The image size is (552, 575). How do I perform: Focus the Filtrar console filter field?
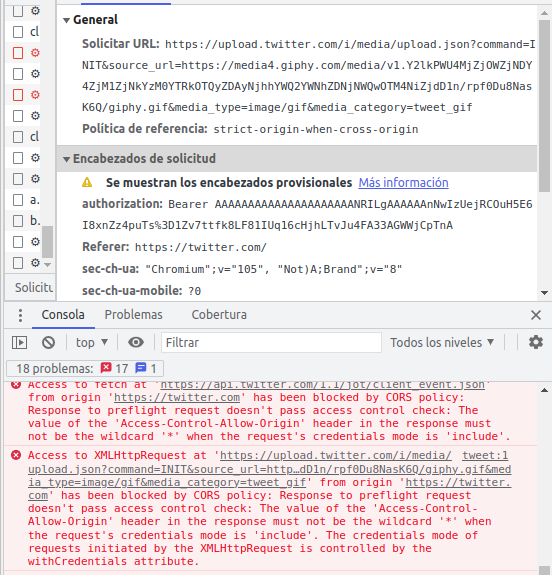coord(271,343)
